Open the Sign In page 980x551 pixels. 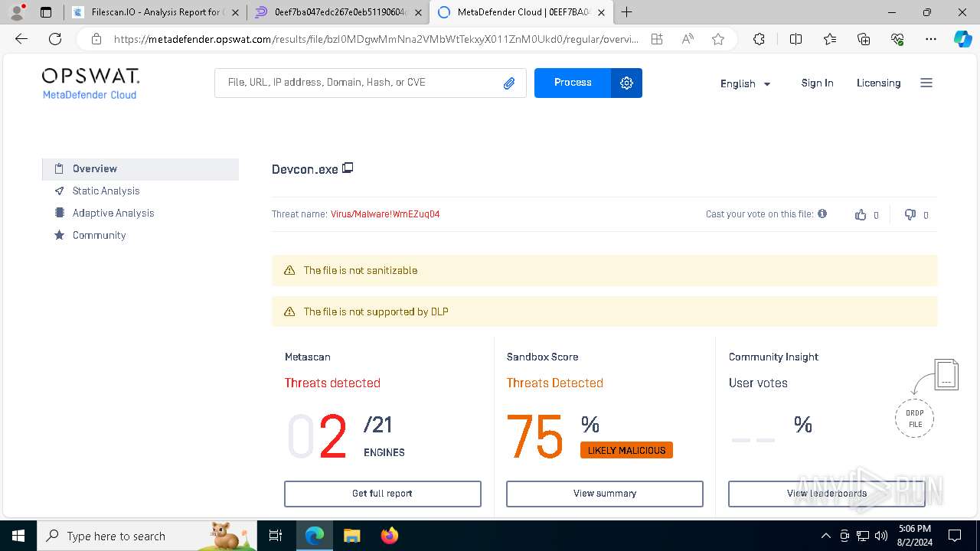(817, 83)
